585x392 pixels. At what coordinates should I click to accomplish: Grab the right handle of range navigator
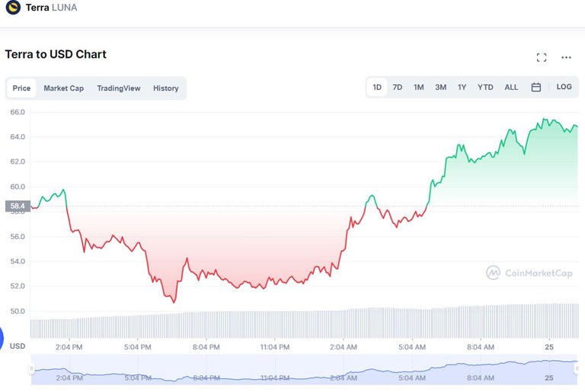coord(577,369)
